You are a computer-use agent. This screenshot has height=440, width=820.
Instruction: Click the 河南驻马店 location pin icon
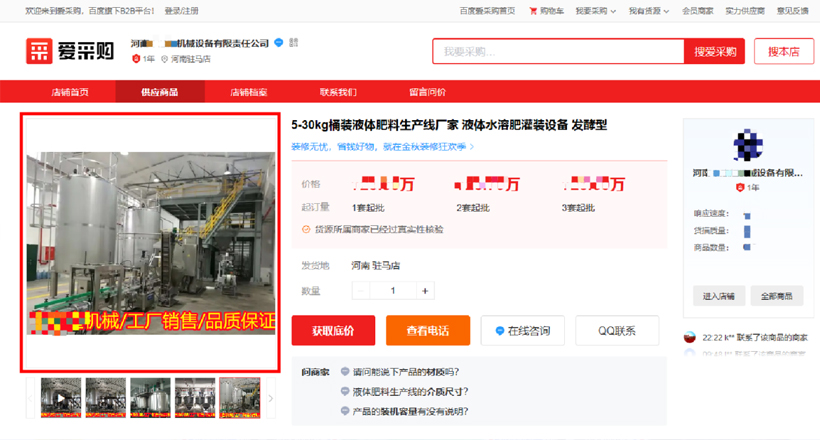pos(165,59)
